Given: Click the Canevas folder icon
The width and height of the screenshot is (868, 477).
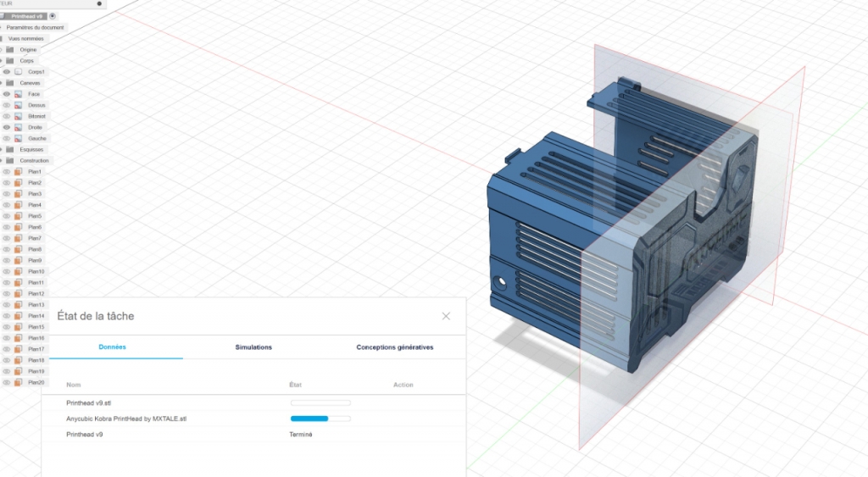Looking at the screenshot, I should coord(10,83).
